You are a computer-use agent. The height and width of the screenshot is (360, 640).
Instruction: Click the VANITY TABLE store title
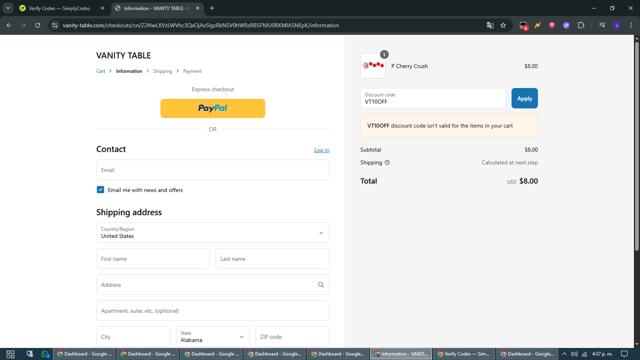(x=123, y=56)
